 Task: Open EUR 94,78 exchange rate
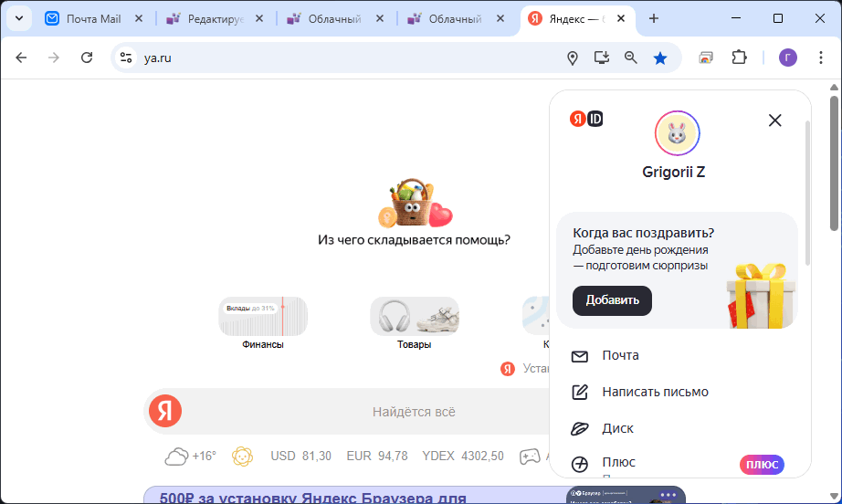(x=377, y=457)
